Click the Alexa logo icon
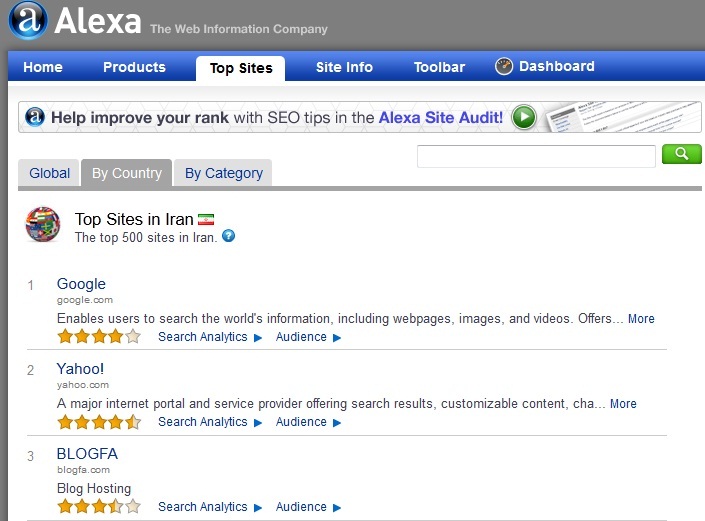Screen dimensions: 705x521 pos(25,21)
